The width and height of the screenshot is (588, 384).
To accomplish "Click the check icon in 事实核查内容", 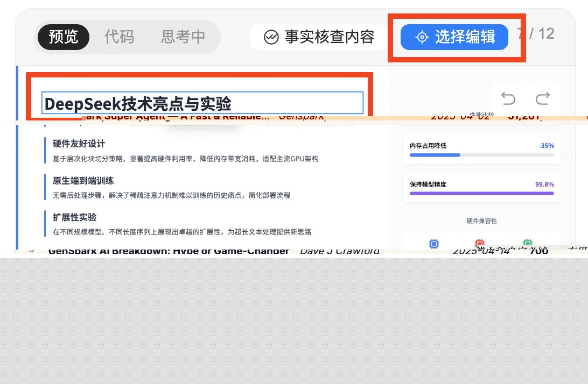I will click(x=271, y=37).
